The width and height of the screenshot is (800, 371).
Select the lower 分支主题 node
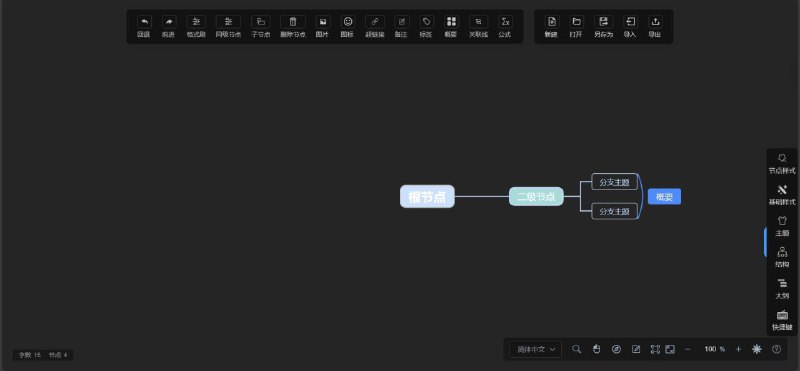[614, 211]
